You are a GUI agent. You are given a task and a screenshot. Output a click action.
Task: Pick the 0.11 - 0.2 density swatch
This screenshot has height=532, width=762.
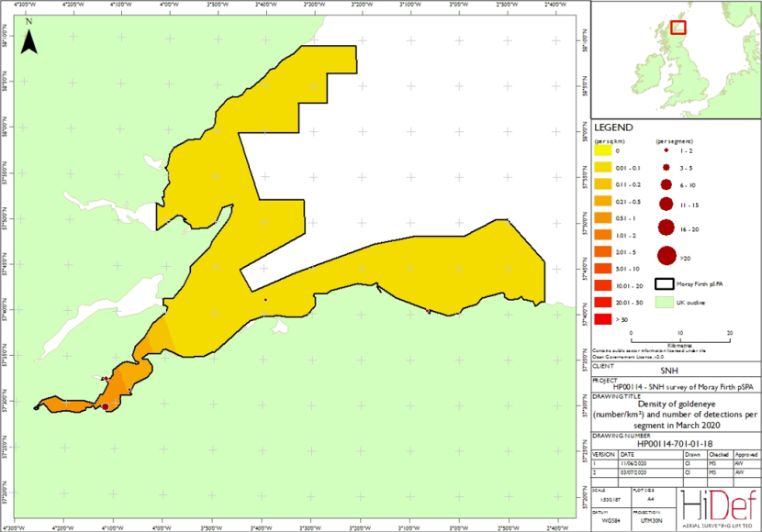coord(602,184)
